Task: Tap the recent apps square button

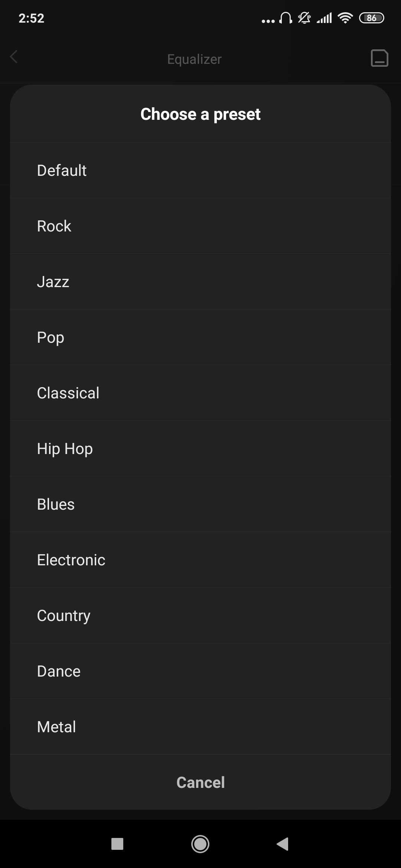Action: tap(117, 844)
